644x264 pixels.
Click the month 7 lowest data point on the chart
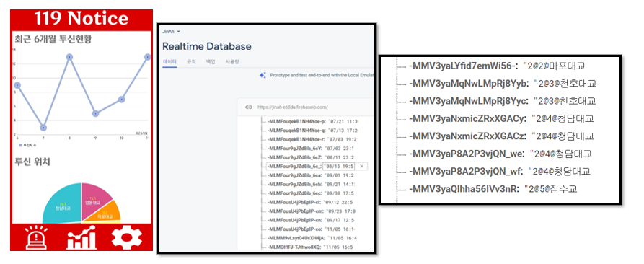coord(43,128)
